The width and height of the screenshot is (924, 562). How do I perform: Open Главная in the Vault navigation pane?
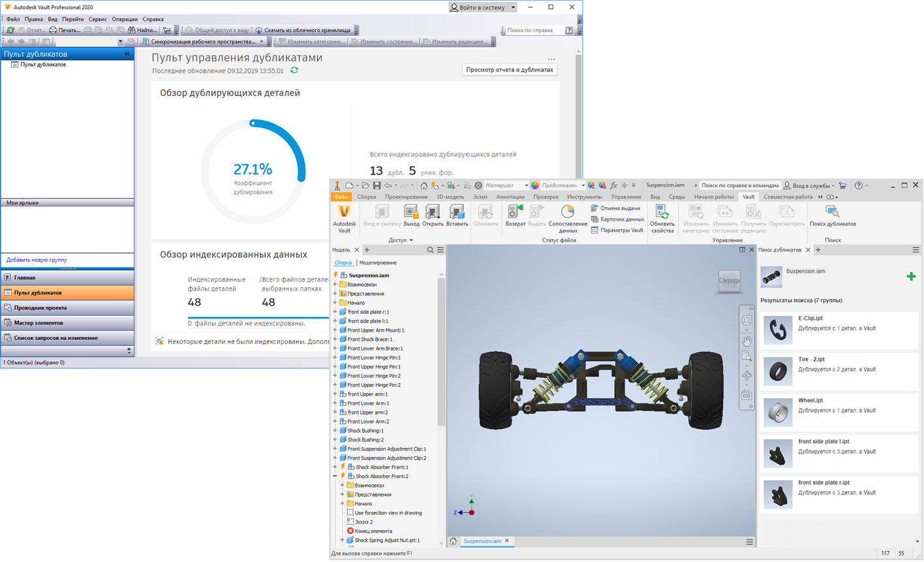[67, 277]
